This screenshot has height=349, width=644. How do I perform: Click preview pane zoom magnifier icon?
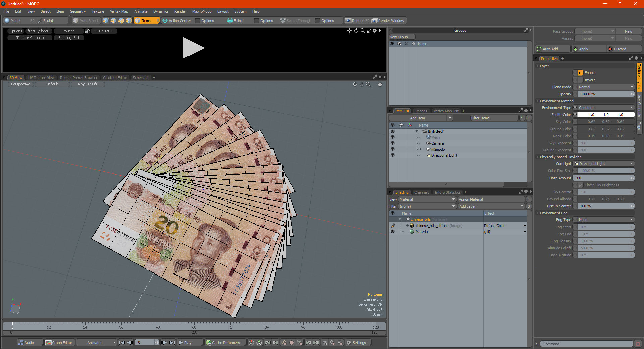point(363,31)
